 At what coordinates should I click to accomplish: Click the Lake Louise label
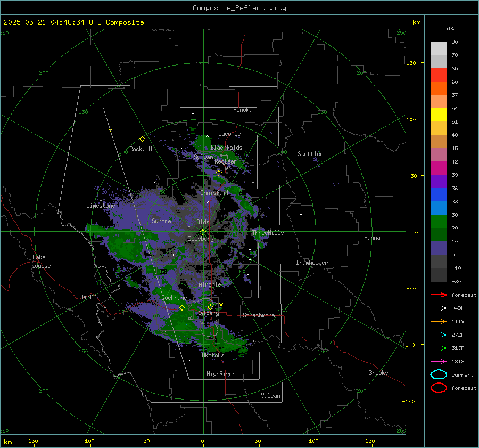[x=41, y=262]
